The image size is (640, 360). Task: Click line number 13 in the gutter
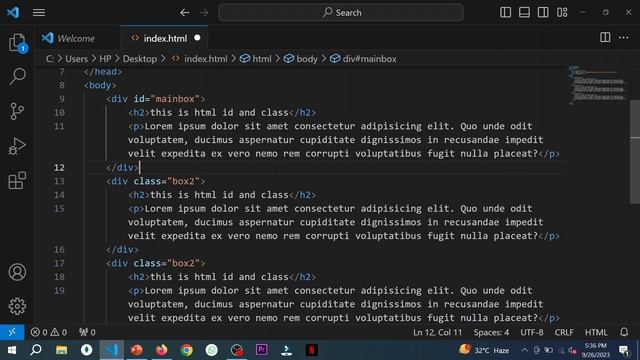pos(59,181)
